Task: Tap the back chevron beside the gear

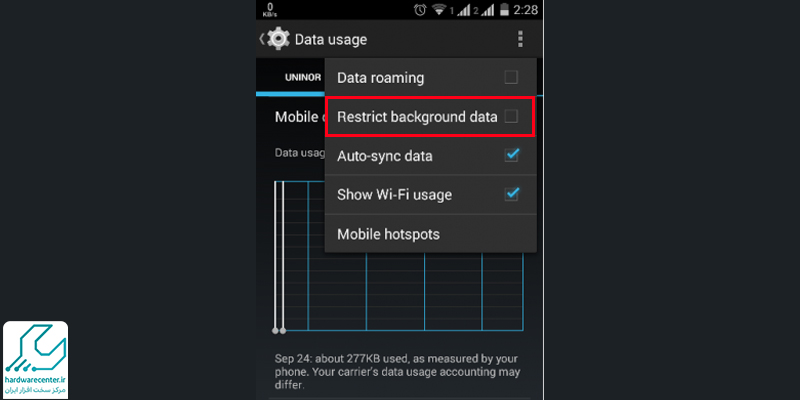Action: coord(262,39)
